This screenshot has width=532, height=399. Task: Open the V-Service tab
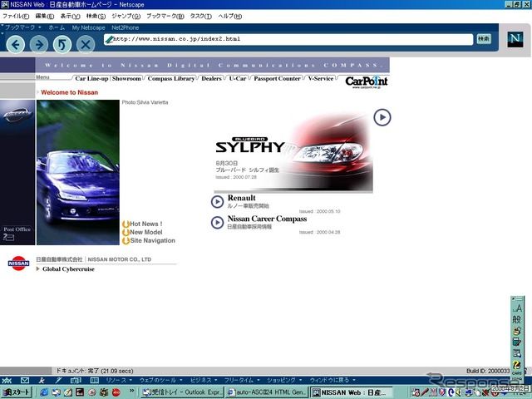[321, 78]
